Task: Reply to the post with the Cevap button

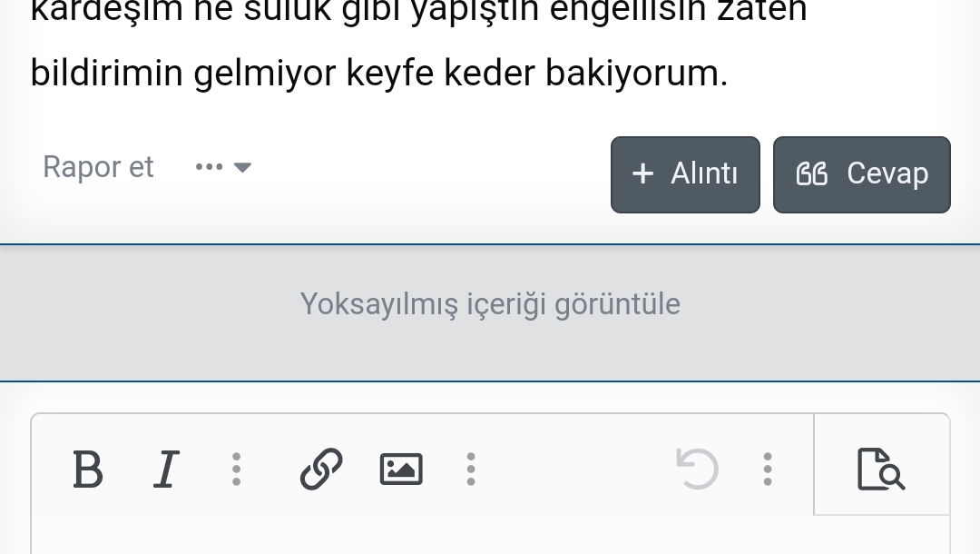Action: [861, 173]
